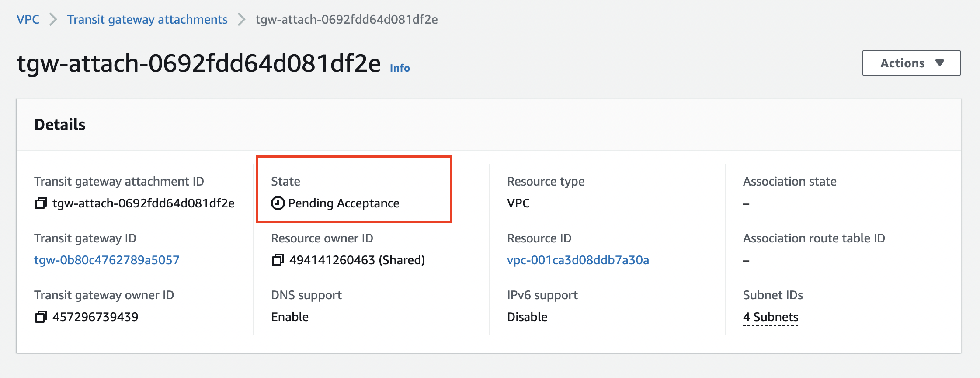Copy the transit gateway owner ID
980x378 pixels.
pos(41,317)
